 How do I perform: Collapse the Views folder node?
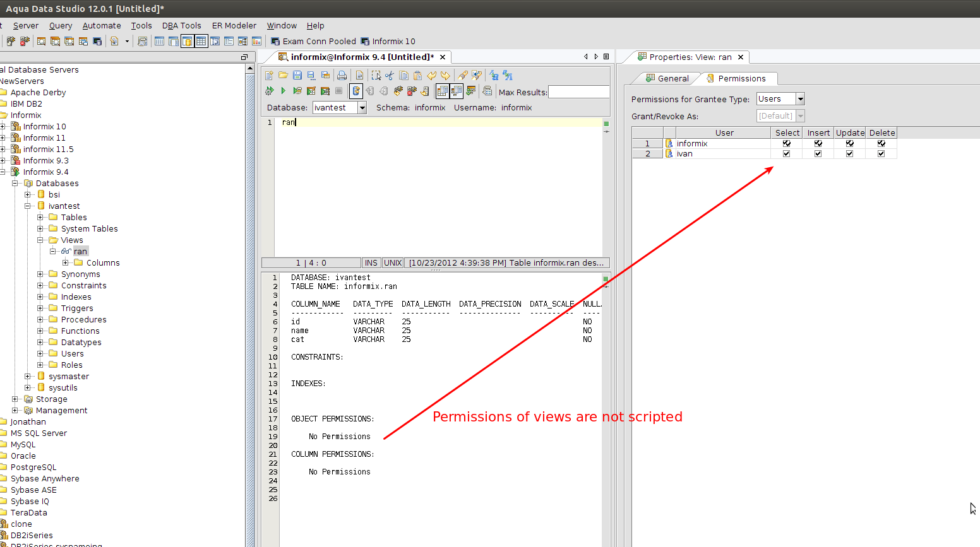coord(40,240)
